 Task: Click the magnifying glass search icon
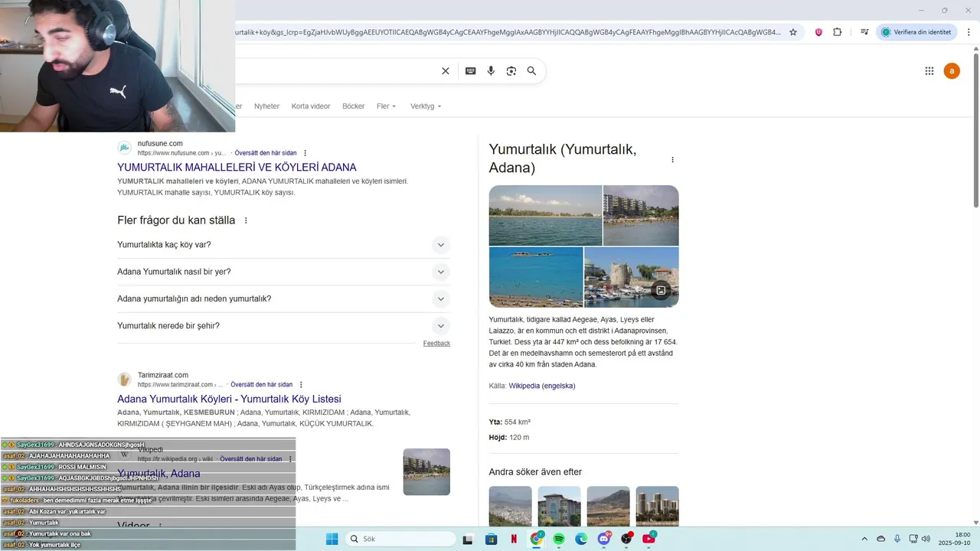pyautogui.click(x=531, y=71)
